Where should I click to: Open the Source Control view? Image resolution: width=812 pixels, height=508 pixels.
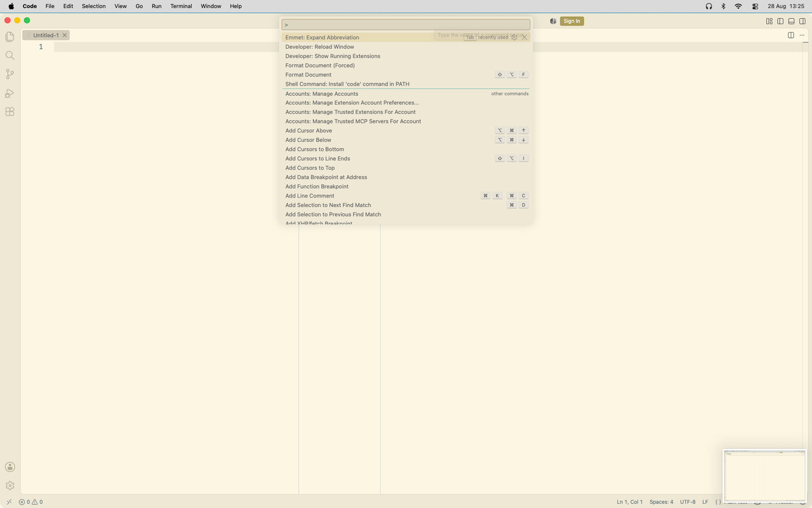10,74
